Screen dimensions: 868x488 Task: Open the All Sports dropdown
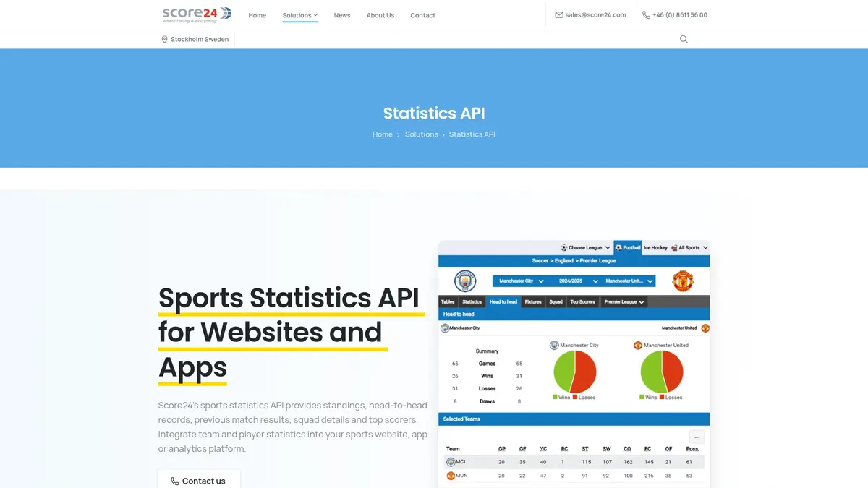click(689, 247)
